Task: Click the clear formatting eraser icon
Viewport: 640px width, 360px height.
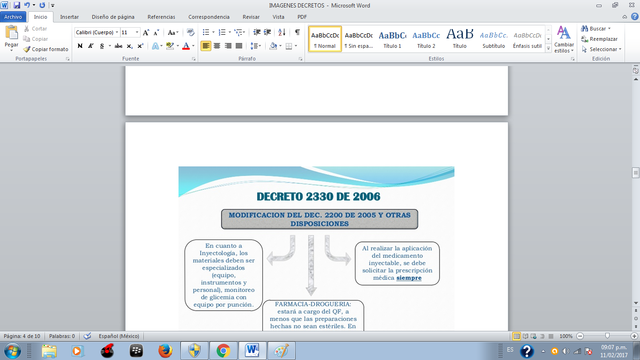Action: [190, 32]
